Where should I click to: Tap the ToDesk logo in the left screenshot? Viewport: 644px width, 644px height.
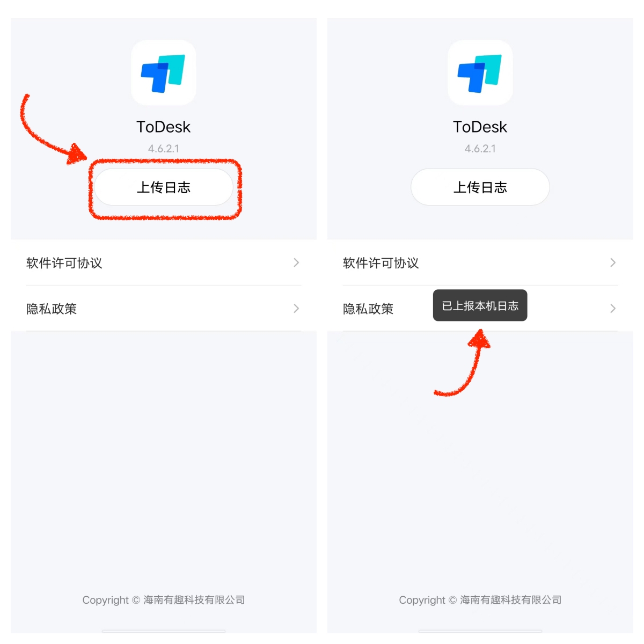pos(164,73)
